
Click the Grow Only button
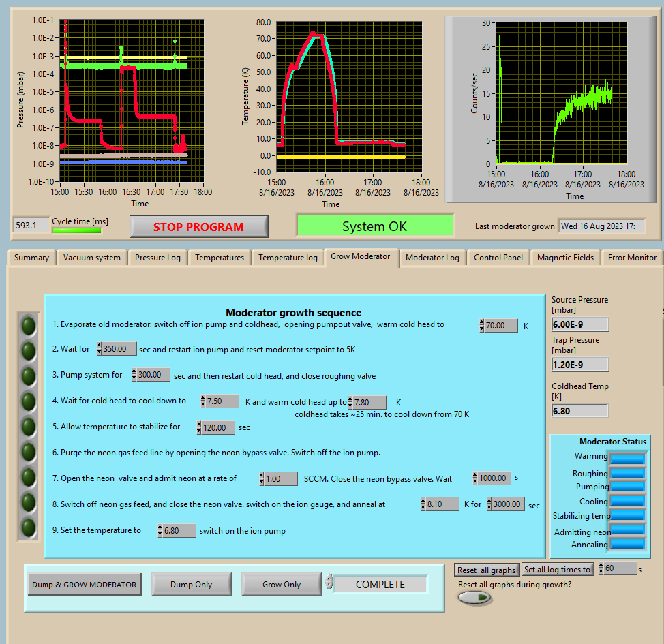click(x=281, y=584)
